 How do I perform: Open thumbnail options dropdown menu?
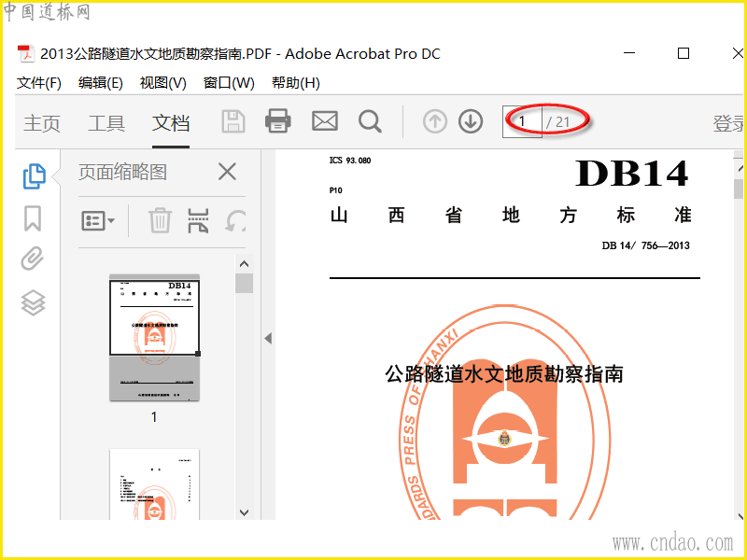pos(98,221)
